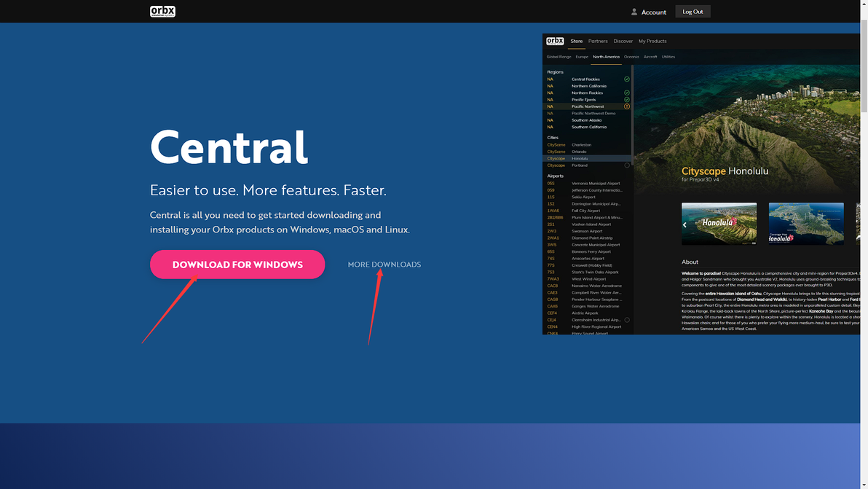Click the Account person icon
Viewport: 868px width, 489px height.
click(x=634, y=12)
